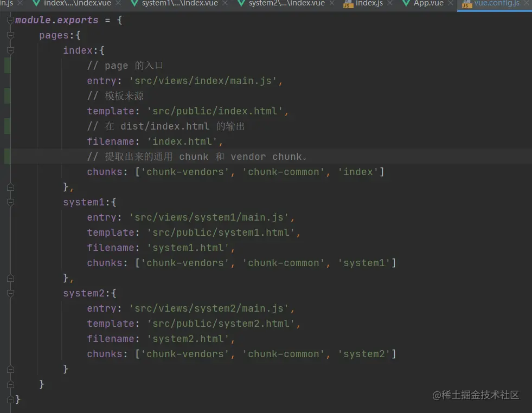Screen dimensions: 532x413
Task: Click the comment mentioning 'vendor chunk'
Action: [x=197, y=157]
